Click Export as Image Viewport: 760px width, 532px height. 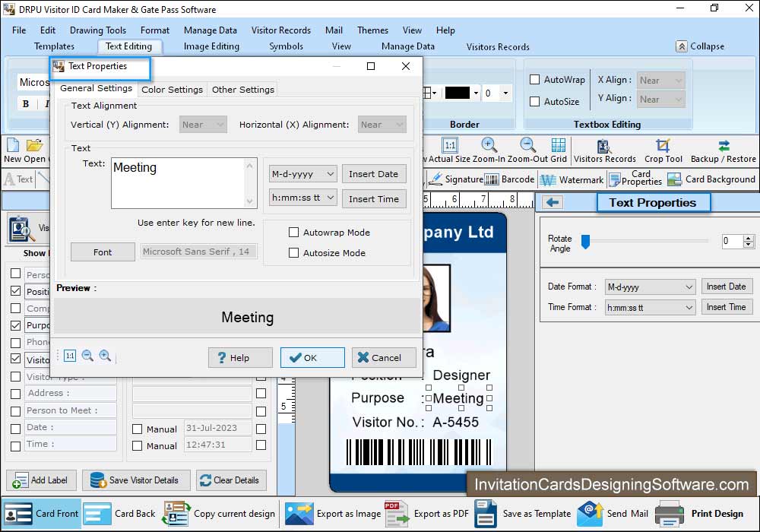click(333, 514)
